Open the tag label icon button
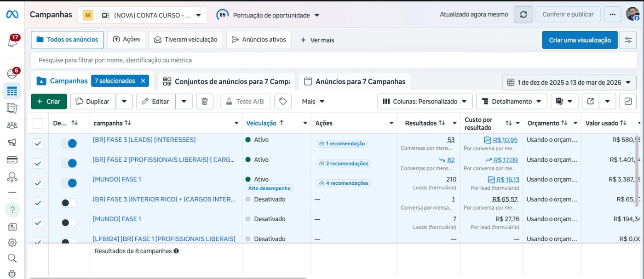This screenshot has width=644, height=279. click(x=283, y=101)
